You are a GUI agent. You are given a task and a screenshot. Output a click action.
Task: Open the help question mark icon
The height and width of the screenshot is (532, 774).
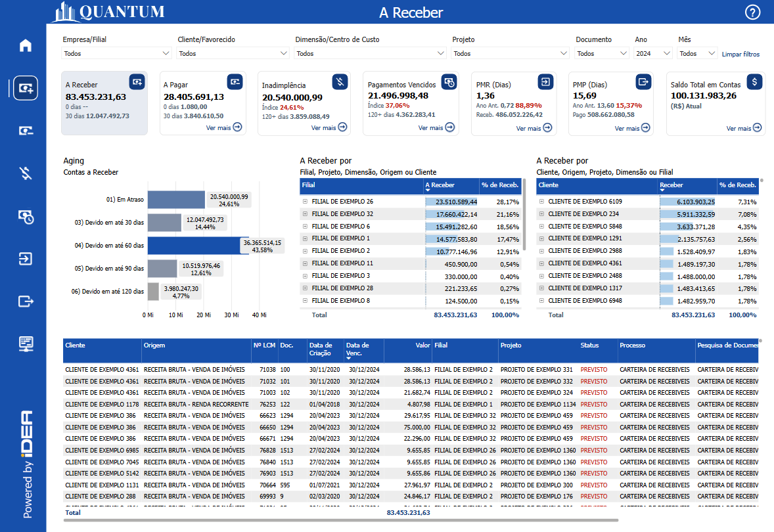click(x=752, y=12)
